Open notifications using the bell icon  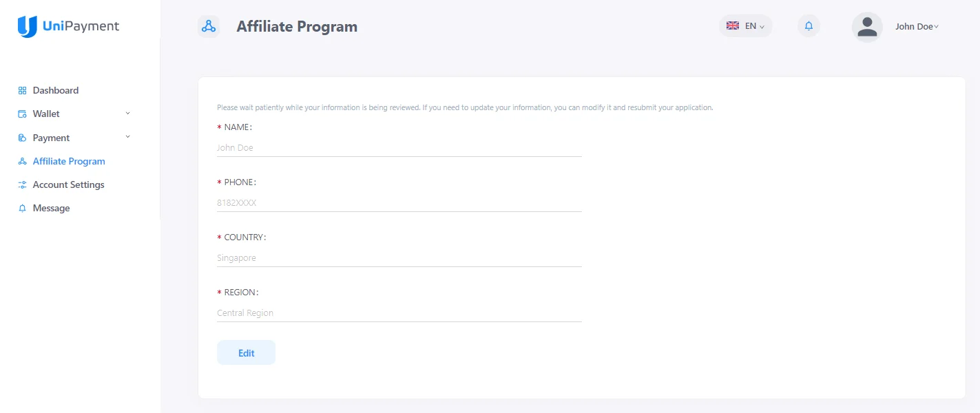coord(808,25)
